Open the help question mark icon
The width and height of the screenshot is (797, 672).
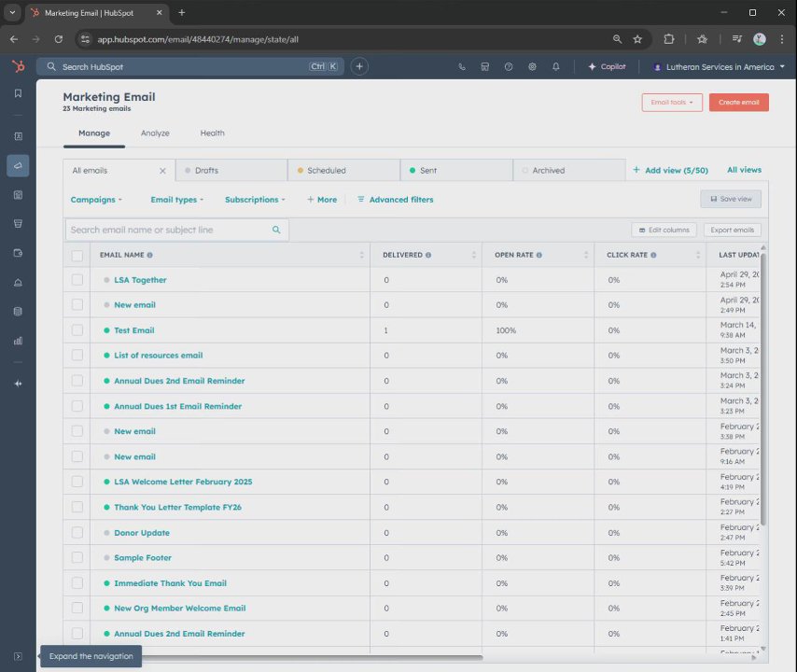coord(509,67)
